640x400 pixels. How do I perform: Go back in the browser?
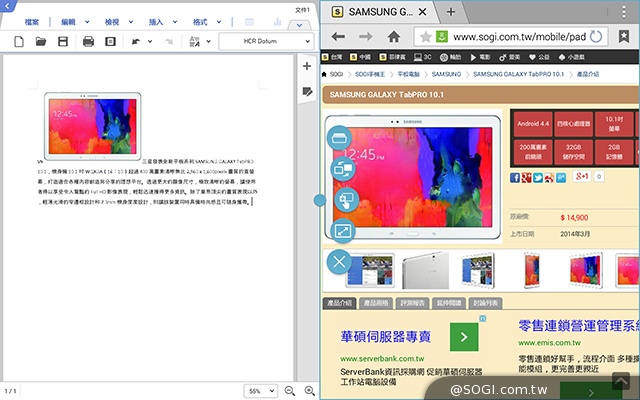point(338,37)
